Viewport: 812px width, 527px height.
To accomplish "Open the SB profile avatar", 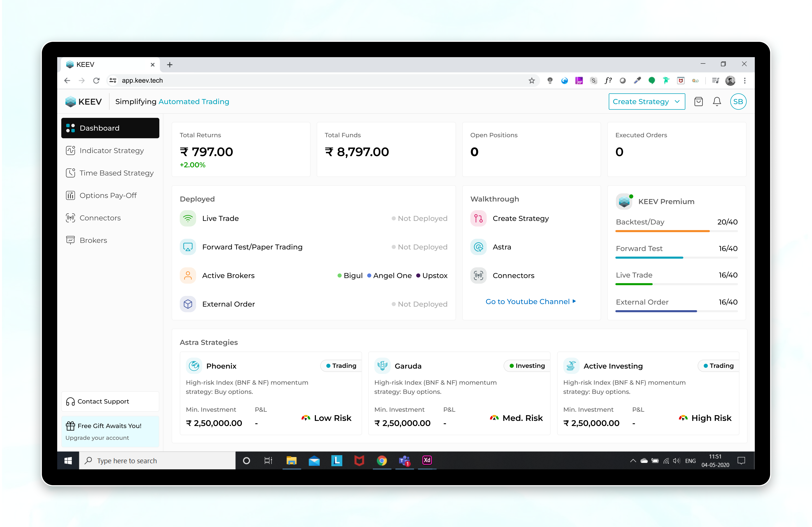I will [738, 101].
